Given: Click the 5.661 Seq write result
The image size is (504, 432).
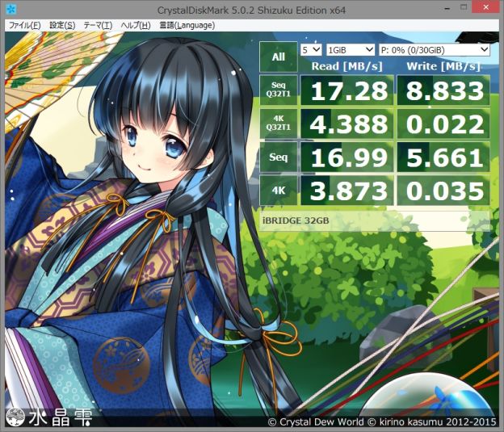Looking at the screenshot, I should 443,157.
